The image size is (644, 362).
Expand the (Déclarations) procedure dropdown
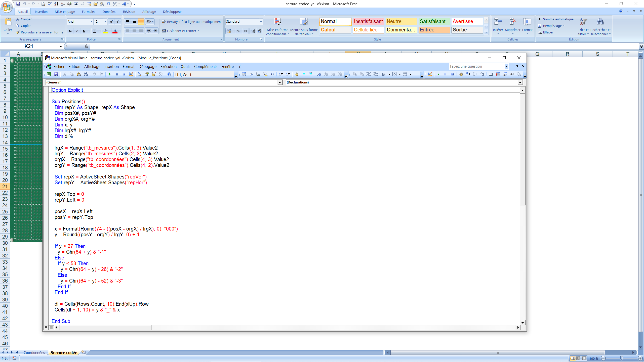pyautogui.click(x=520, y=82)
